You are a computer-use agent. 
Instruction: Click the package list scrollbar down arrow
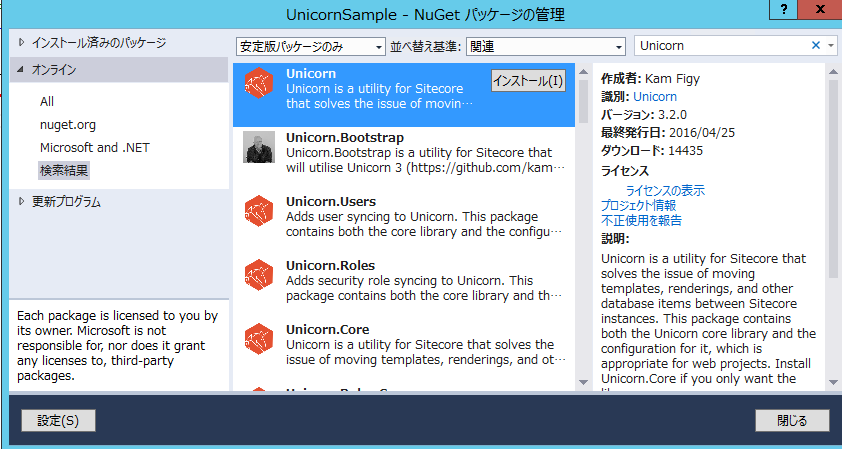(584, 382)
